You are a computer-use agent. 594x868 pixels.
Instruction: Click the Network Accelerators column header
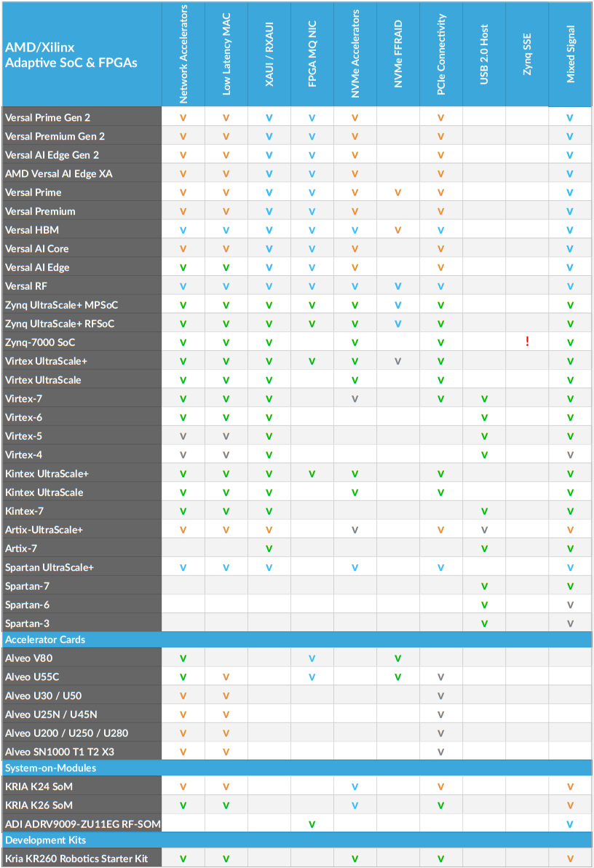183,55
